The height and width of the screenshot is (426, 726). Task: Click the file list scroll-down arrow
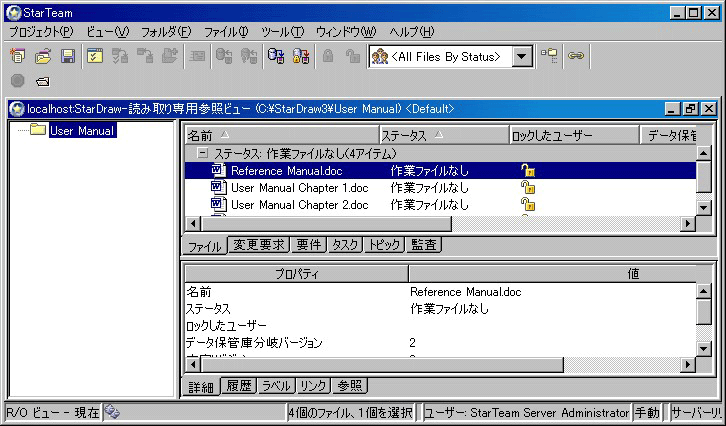[x=704, y=207]
